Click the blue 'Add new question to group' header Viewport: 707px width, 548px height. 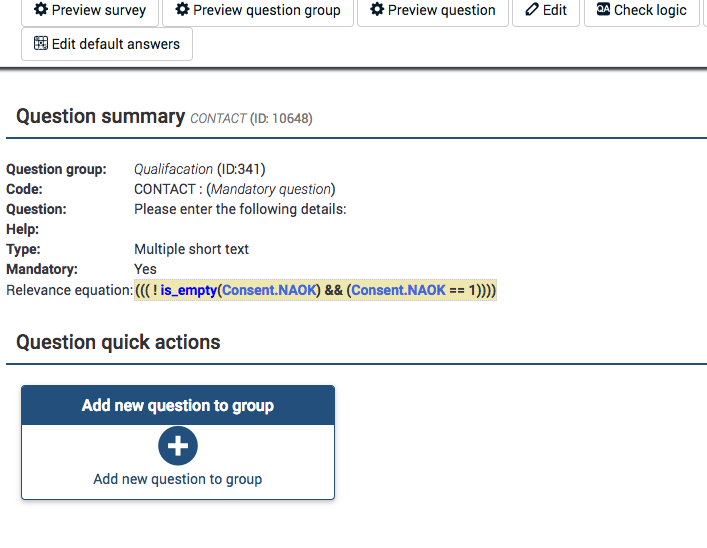pos(178,405)
